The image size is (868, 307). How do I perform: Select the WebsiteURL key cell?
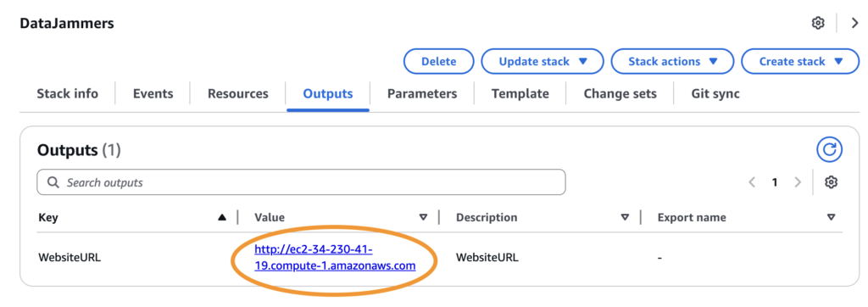[x=70, y=258]
